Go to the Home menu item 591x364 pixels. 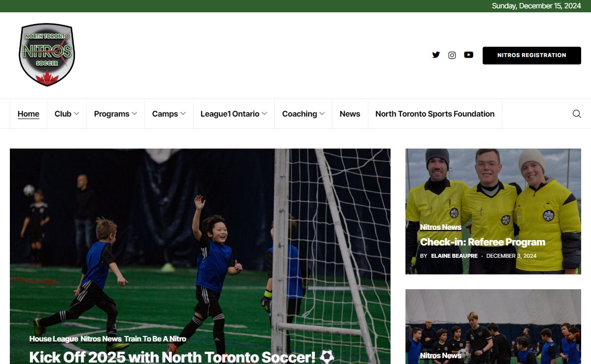pyautogui.click(x=29, y=114)
